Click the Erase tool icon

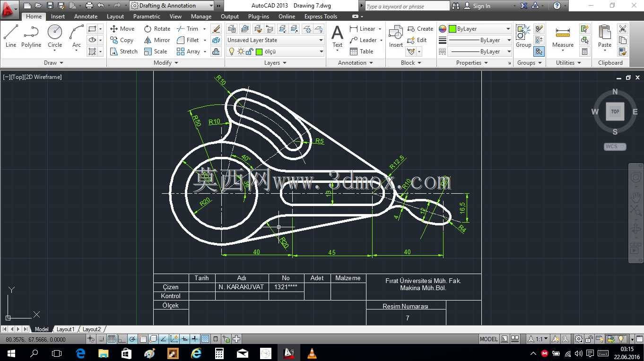point(216,29)
